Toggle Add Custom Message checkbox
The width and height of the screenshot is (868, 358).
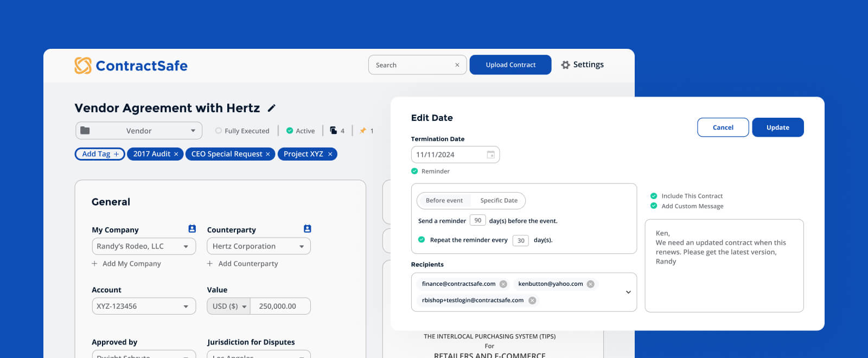(654, 206)
